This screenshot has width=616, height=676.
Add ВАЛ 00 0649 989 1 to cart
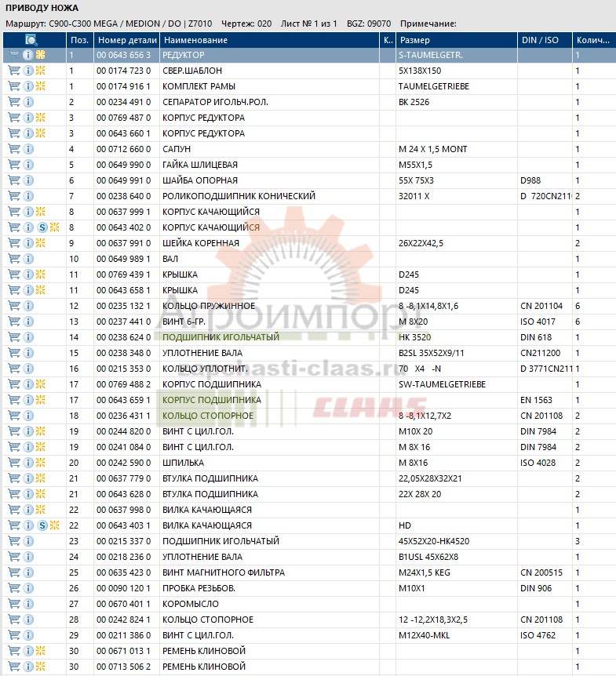[x=14, y=259]
